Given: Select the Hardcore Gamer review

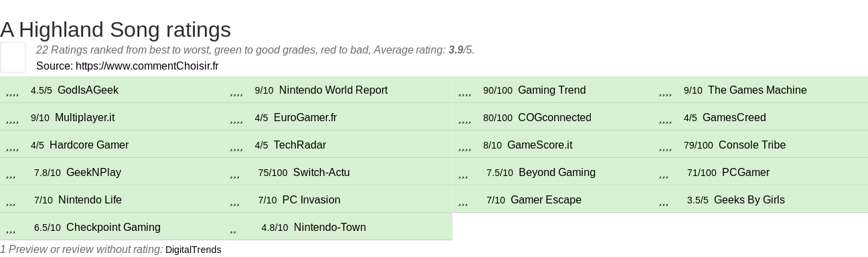Looking at the screenshot, I should pyautogui.click(x=89, y=145).
